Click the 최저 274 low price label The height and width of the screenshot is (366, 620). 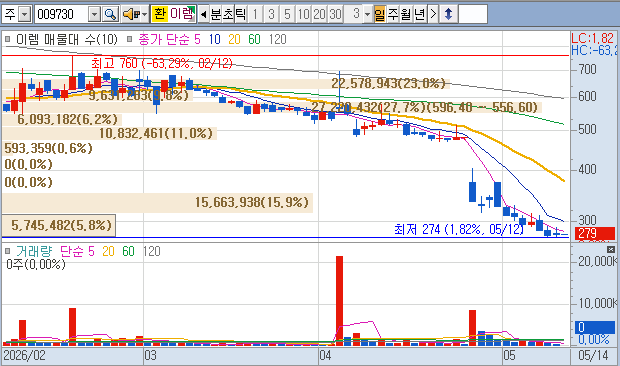pyautogui.click(x=459, y=229)
